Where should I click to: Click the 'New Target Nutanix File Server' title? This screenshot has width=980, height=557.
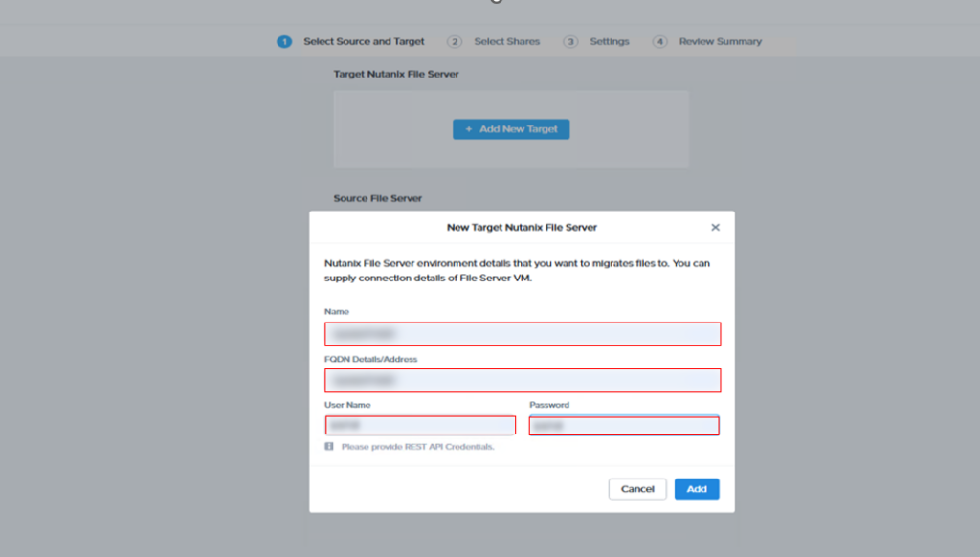point(522,228)
